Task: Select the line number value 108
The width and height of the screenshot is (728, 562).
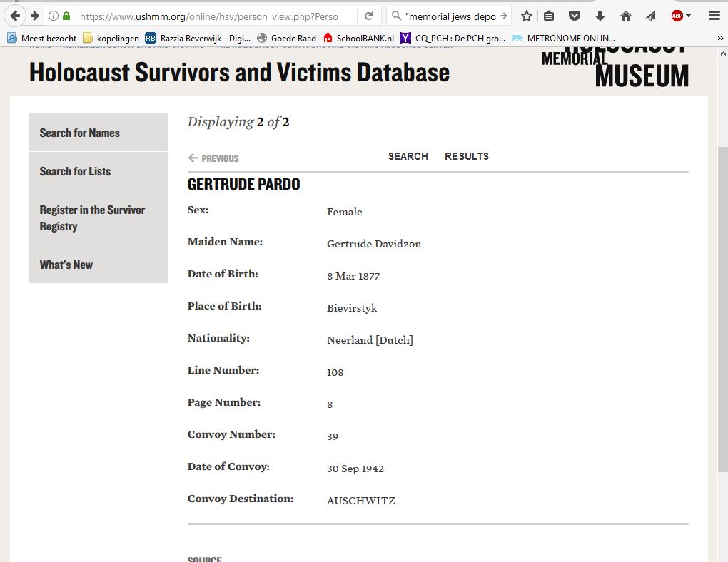Action: [335, 372]
